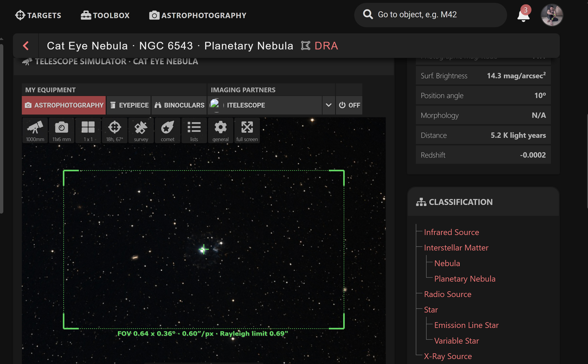Screen dimensions: 588x364
Task: Open the survey satellite icon
Action: click(141, 130)
